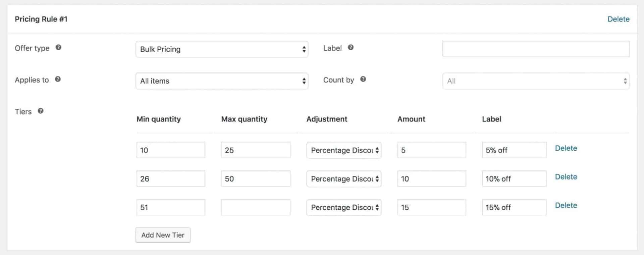
Task: Click the Max quantity field showing 25
Action: coord(256,150)
